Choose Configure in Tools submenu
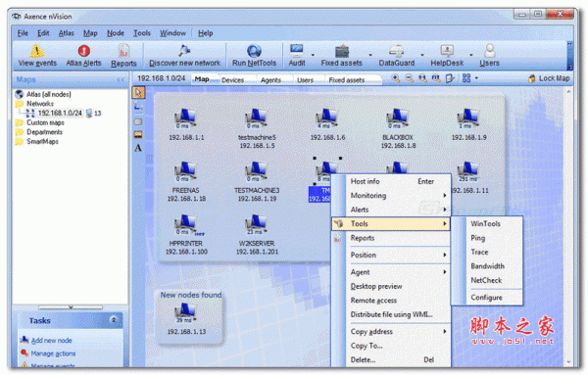The height and width of the screenshot is (375, 588). point(486,298)
